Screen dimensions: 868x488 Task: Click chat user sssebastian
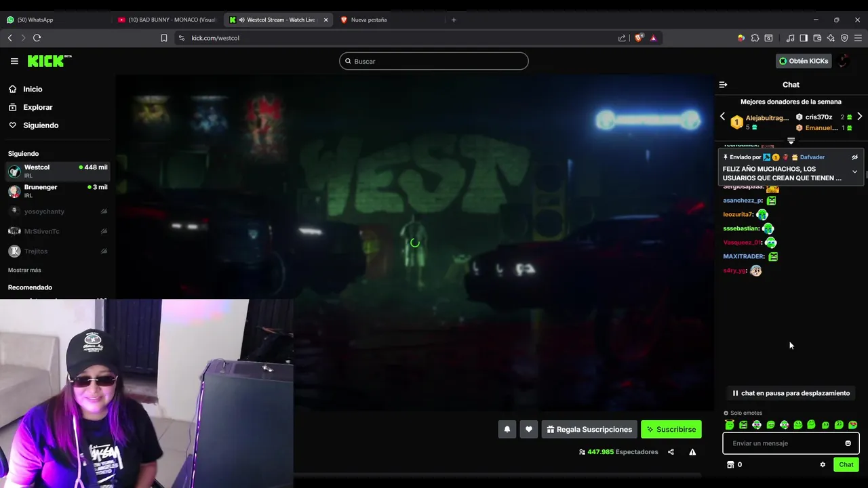[741, 228]
